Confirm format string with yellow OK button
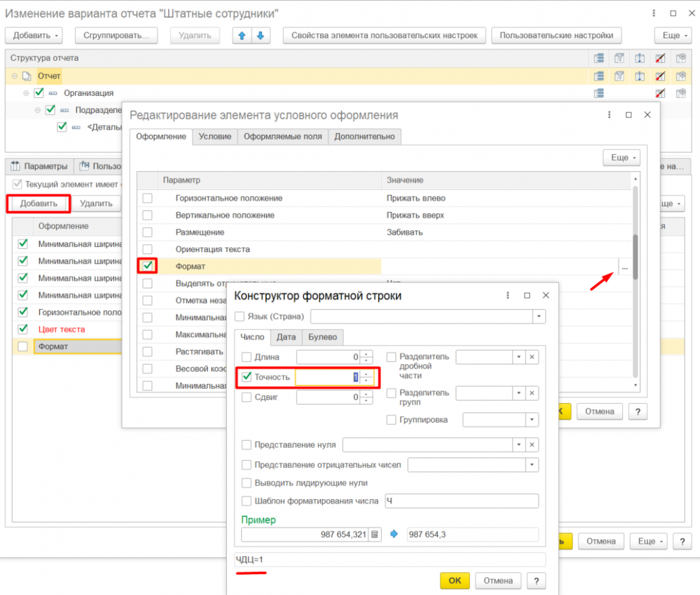The height and width of the screenshot is (595, 700). tap(454, 580)
